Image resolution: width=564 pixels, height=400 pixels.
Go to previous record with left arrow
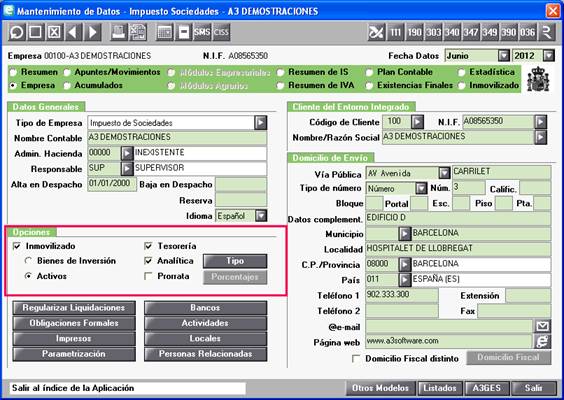point(73,32)
